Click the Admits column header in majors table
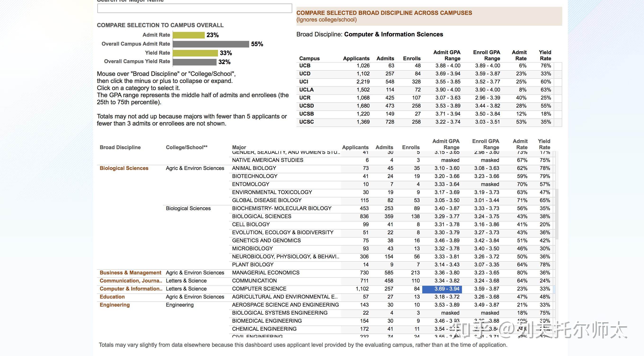This screenshot has width=644, height=356. pyautogui.click(x=384, y=148)
